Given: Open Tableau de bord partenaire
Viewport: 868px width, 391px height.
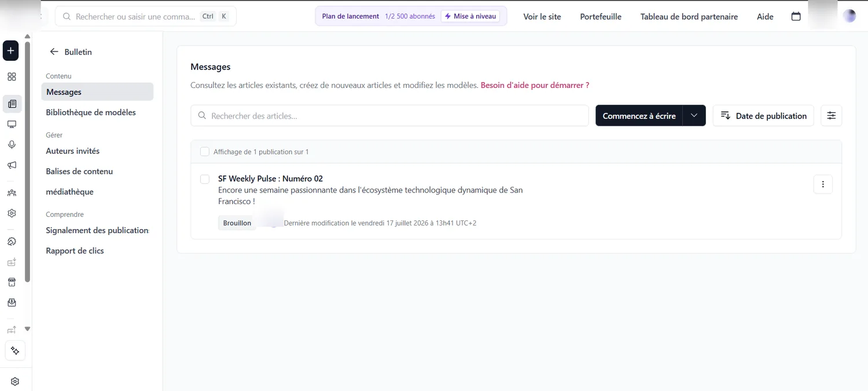Looking at the screenshot, I should [x=689, y=17].
